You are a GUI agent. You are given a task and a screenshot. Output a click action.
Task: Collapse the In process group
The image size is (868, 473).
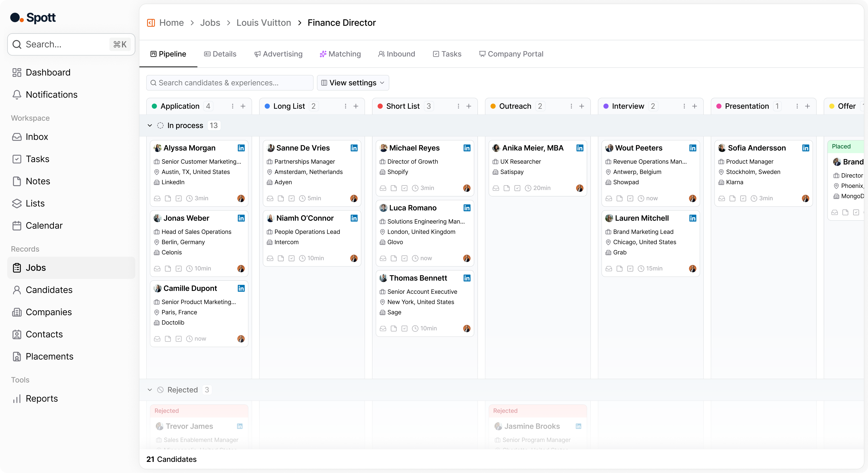point(150,126)
